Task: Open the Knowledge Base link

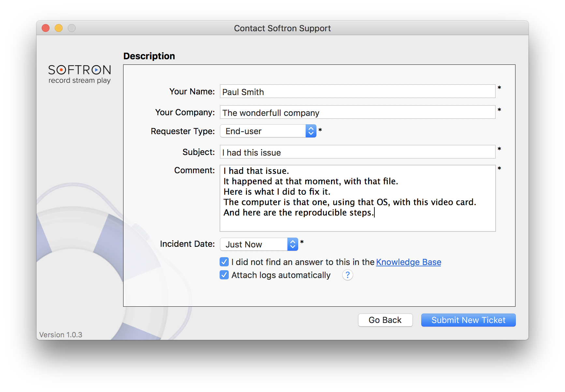Action: [408, 262]
